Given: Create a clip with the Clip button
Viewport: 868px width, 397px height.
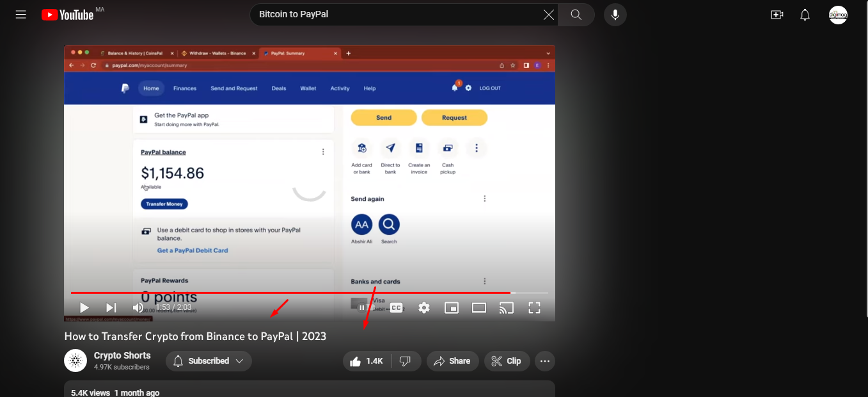Looking at the screenshot, I should click(507, 361).
